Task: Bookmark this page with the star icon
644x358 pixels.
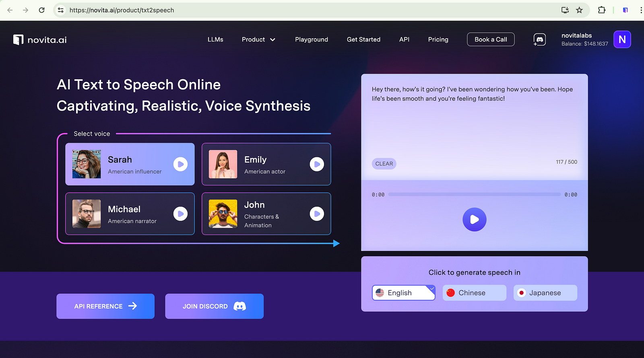Action: (x=579, y=10)
